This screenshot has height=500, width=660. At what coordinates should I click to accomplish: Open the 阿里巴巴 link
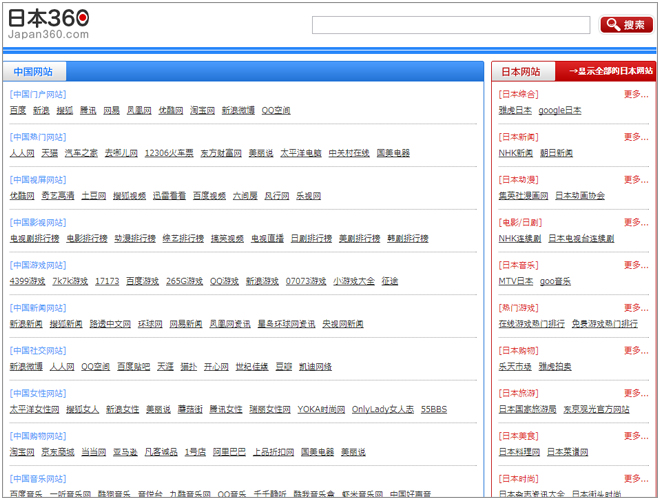[229, 452]
